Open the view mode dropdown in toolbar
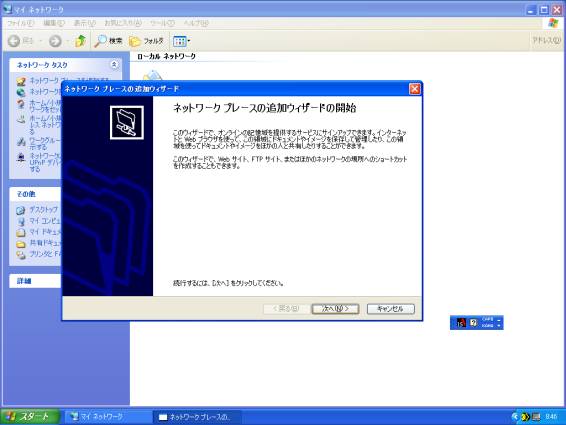566x425 pixels. [x=182, y=41]
